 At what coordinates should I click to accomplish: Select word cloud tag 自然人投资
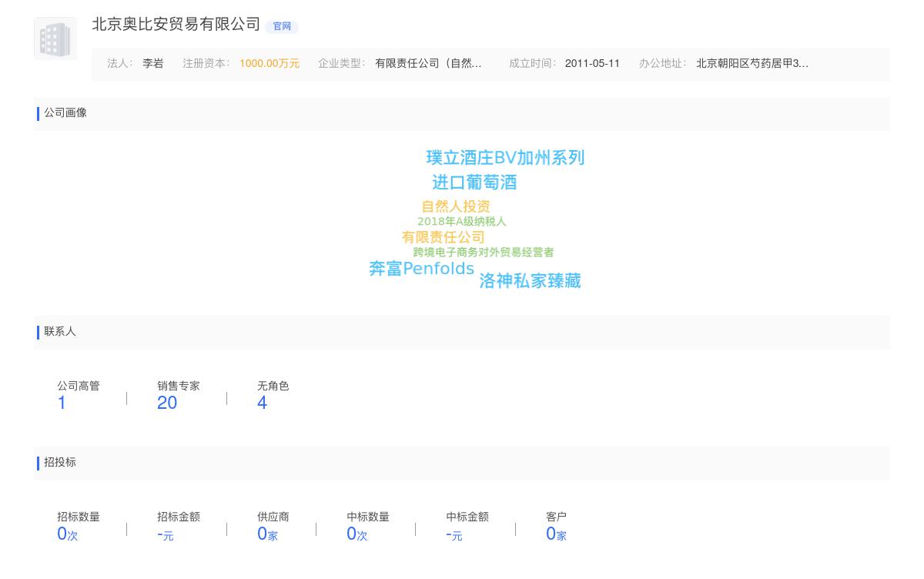456,206
